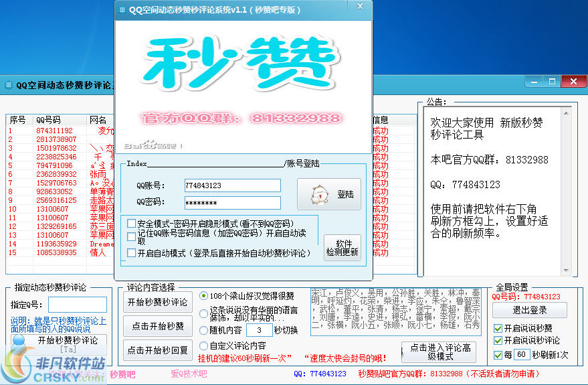Click the 秒赞吧 link at bottom
This screenshot has height=385, width=588.
[122, 374]
